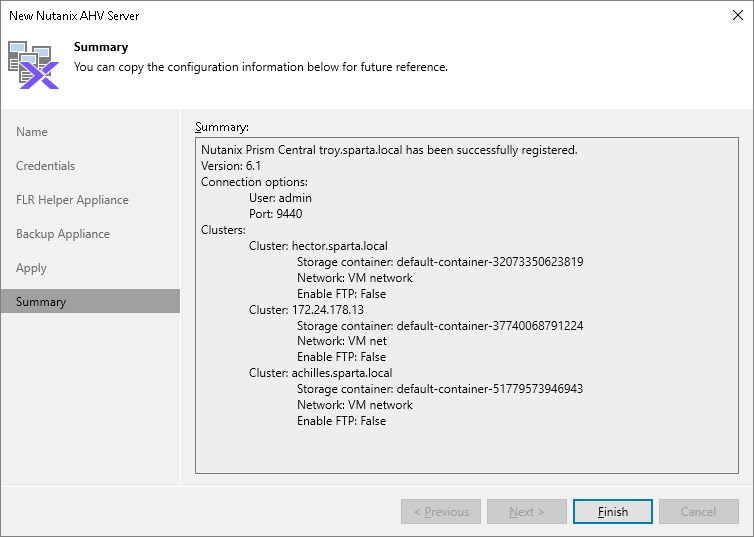
Task: Click the Next button
Action: tap(527, 512)
